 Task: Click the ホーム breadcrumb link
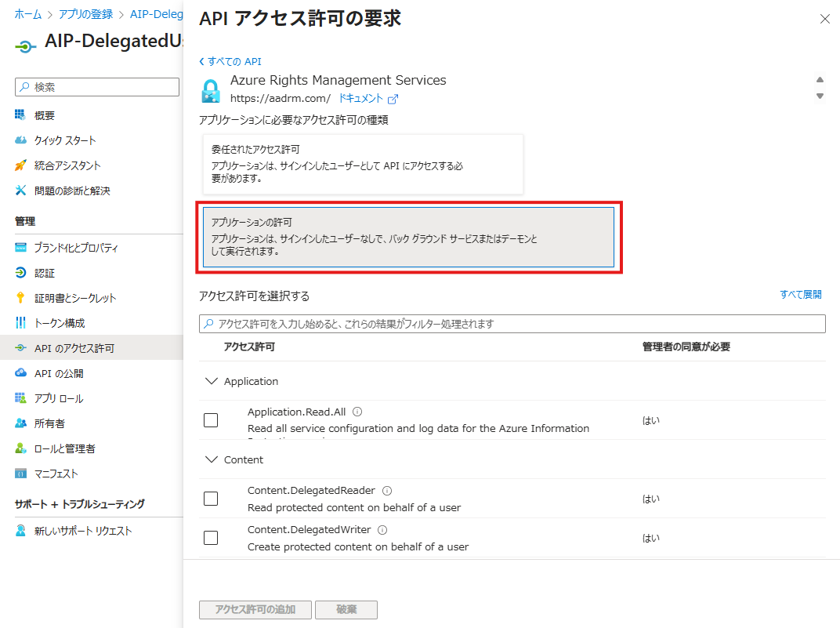point(28,14)
